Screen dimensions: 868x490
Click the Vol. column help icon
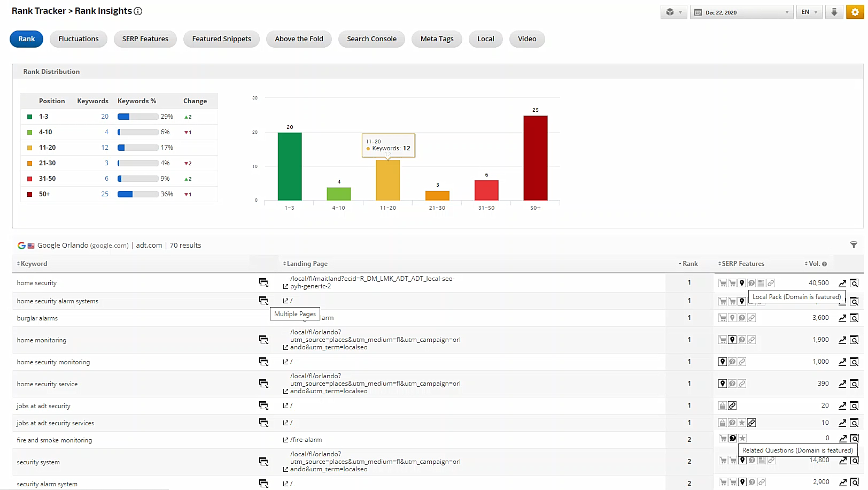coord(824,264)
